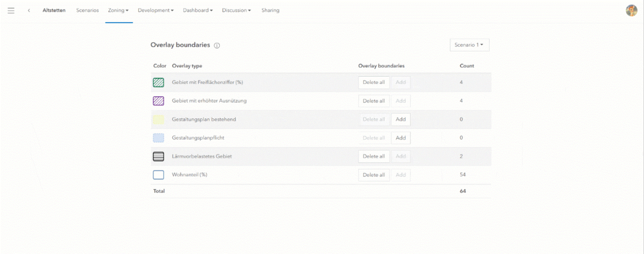Open the hamburger main menu
This screenshot has height=254, width=644.
click(11, 10)
